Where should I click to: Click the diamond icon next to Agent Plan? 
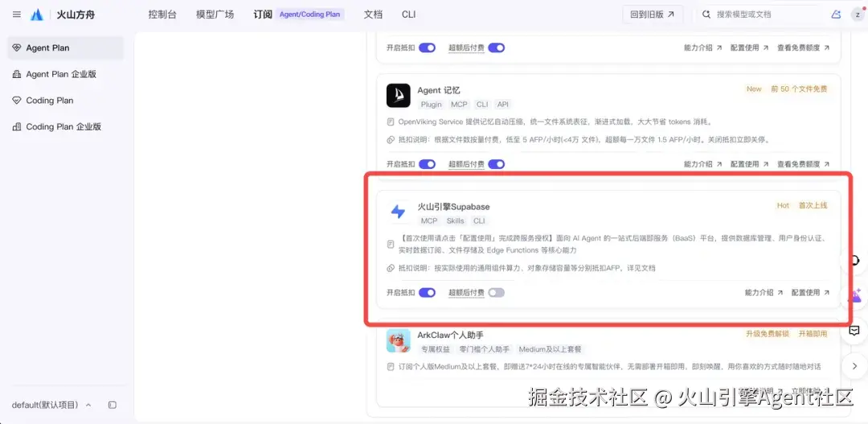16,47
